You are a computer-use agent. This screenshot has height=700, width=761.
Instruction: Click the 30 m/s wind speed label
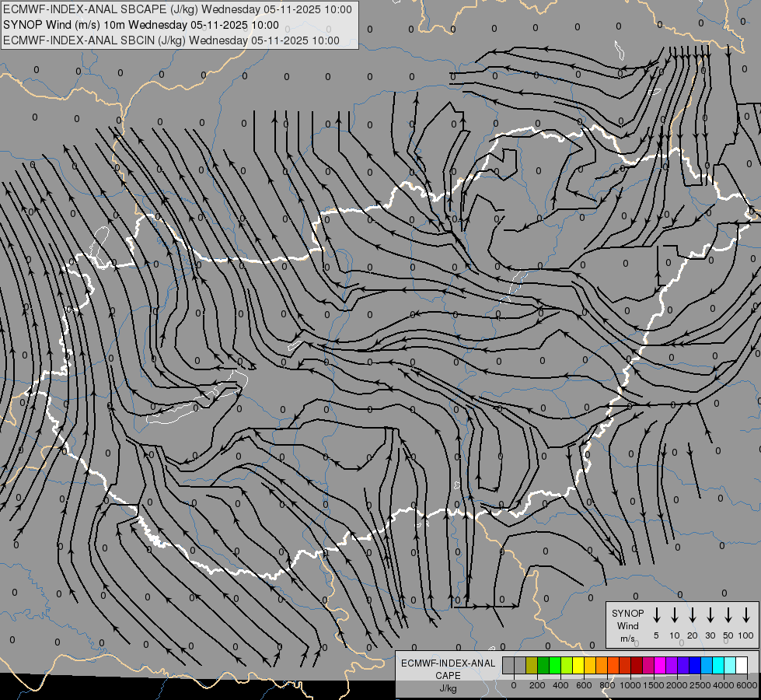tap(710, 635)
